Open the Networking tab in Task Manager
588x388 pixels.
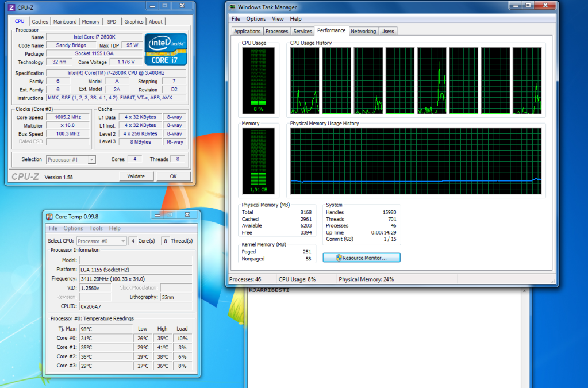click(x=363, y=31)
